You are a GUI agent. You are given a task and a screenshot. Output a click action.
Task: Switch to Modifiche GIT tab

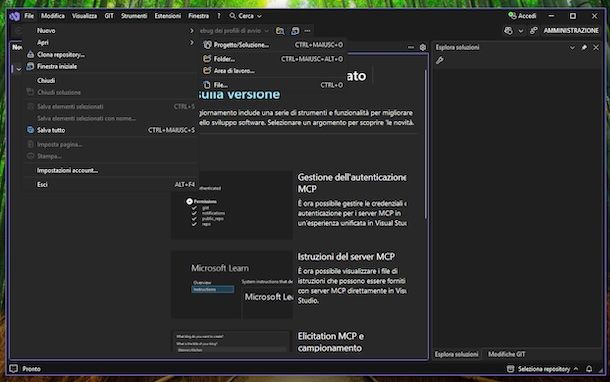507,354
